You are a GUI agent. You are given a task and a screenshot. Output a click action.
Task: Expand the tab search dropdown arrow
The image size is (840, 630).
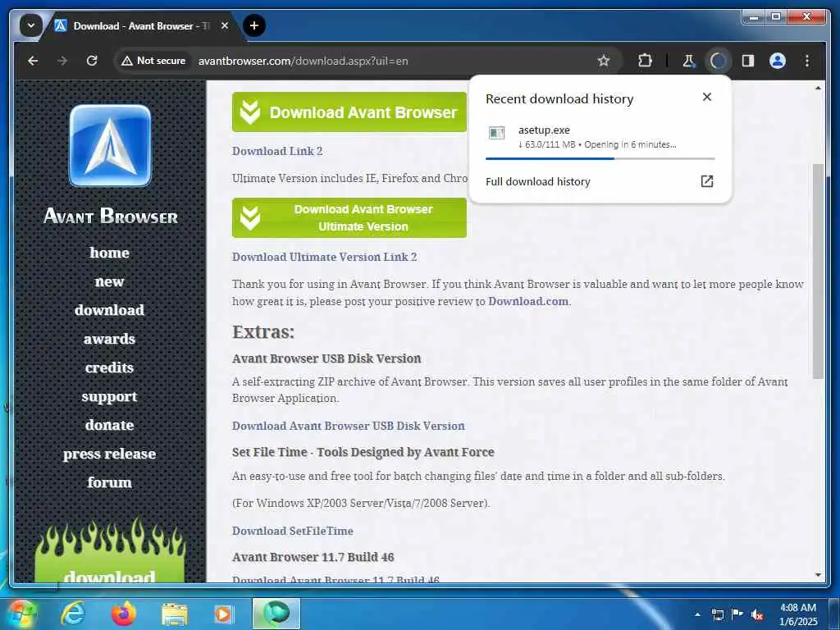(31, 25)
